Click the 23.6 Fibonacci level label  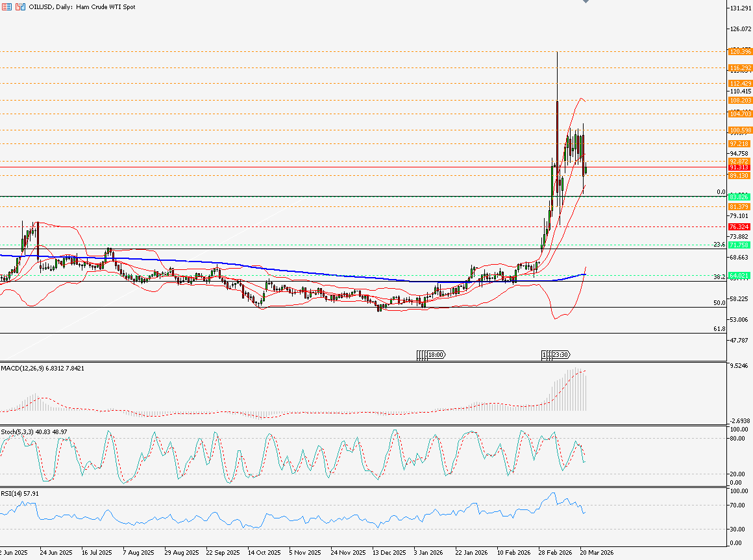click(x=719, y=245)
